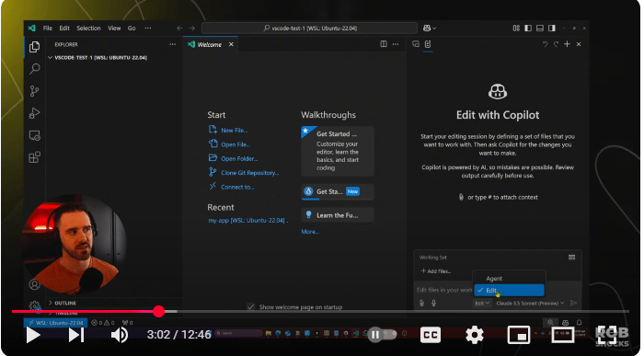Screen dimensions: 644x356
Task: Open the Search view in activity bar
Action: coord(35,69)
